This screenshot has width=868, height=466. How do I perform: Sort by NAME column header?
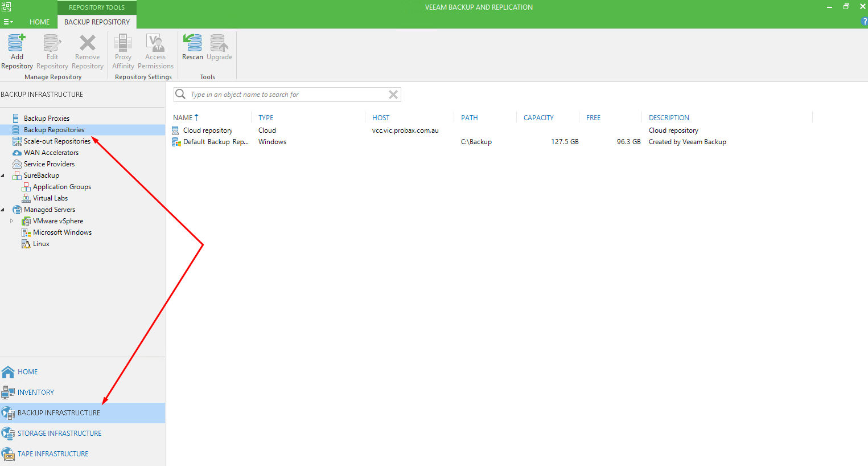click(x=183, y=118)
